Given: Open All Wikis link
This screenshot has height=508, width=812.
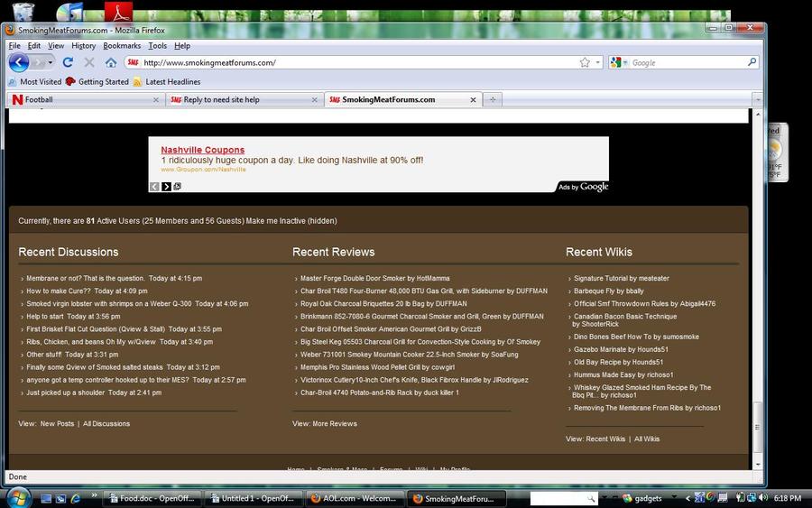Looking at the screenshot, I should pyautogui.click(x=647, y=439).
